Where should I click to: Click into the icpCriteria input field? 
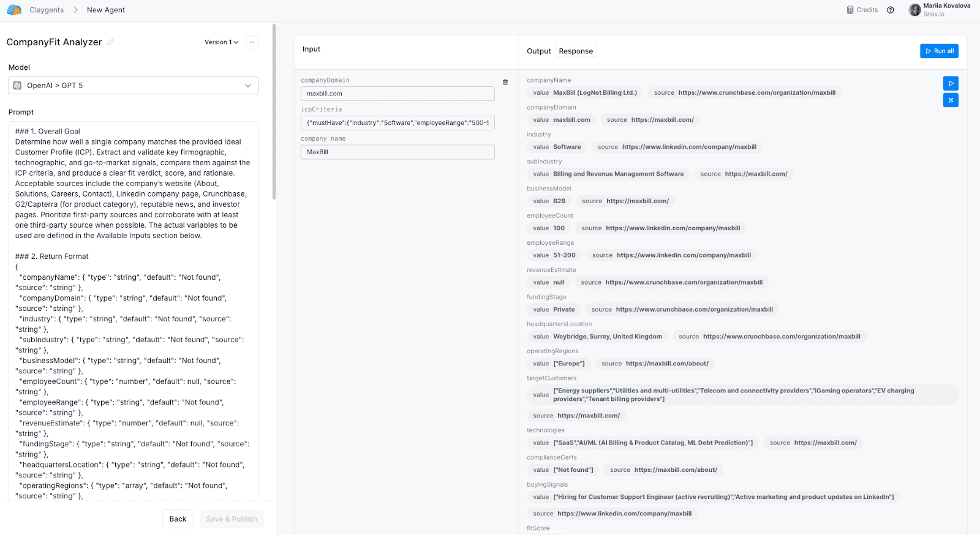pyautogui.click(x=398, y=123)
